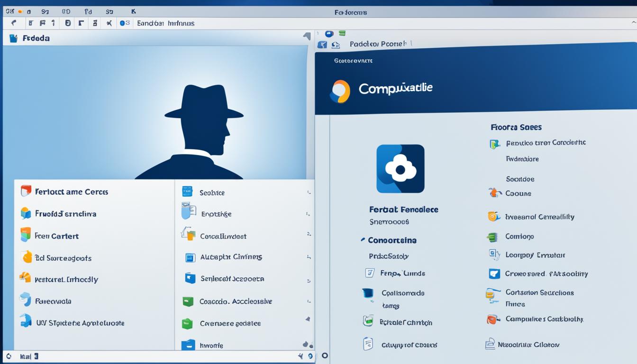This screenshot has height=364, width=637.
Task: Select the green box Accessories icon
Action: [189, 300]
